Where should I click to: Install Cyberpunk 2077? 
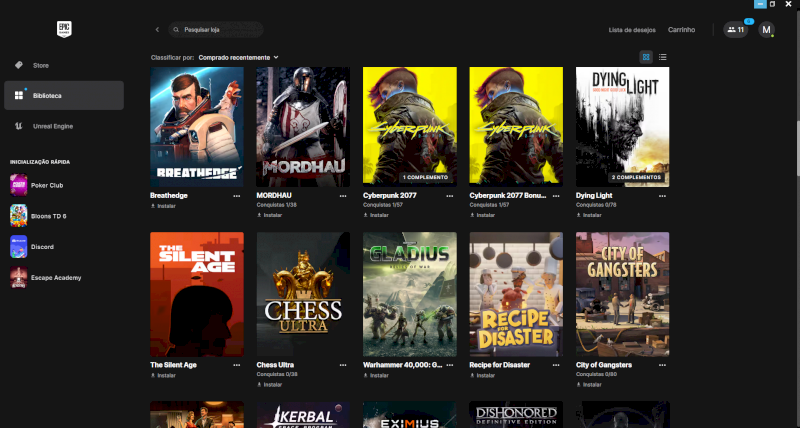coord(376,215)
